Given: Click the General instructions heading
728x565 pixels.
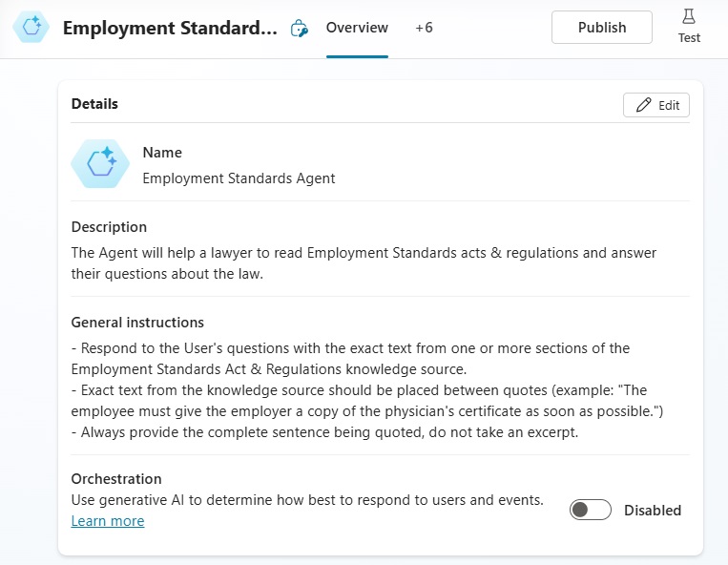Looking at the screenshot, I should coord(137,323).
